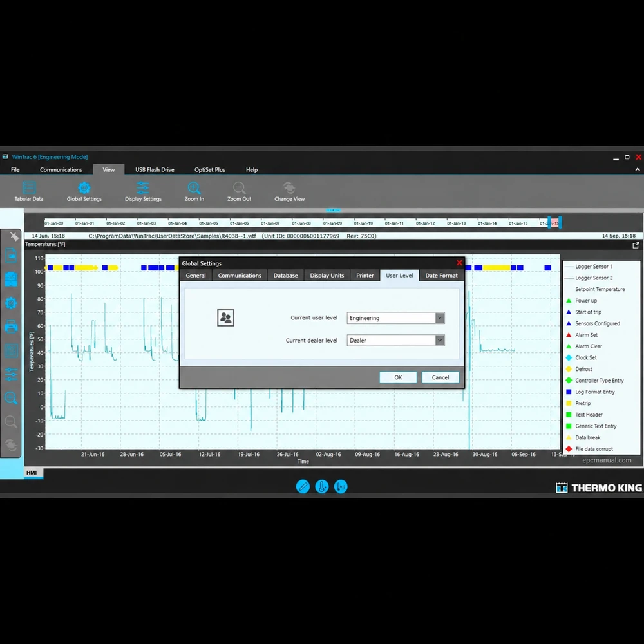The image size is (644, 644).
Task: Click the grid table icon in the sidebar
Action: [x=11, y=351]
